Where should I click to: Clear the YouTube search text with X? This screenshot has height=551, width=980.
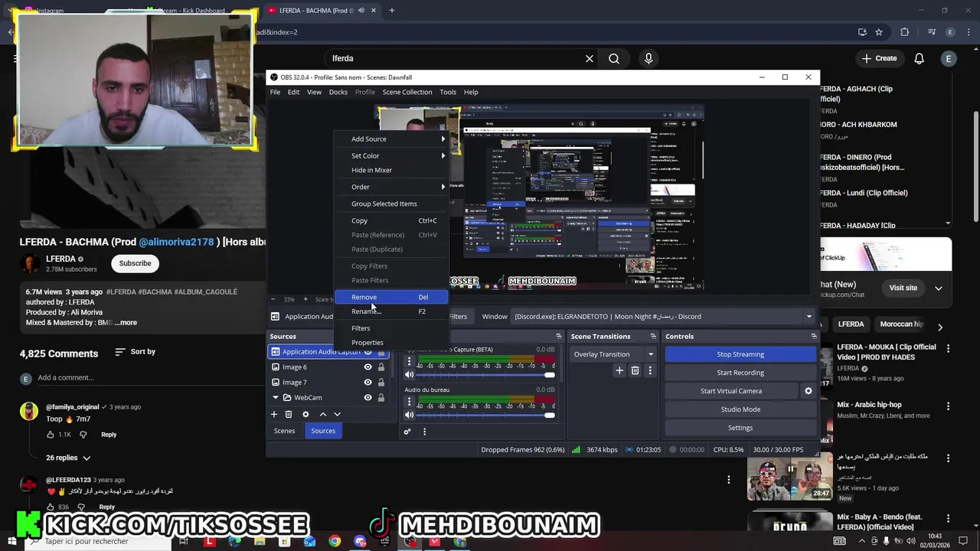pyautogui.click(x=590, y=58)
